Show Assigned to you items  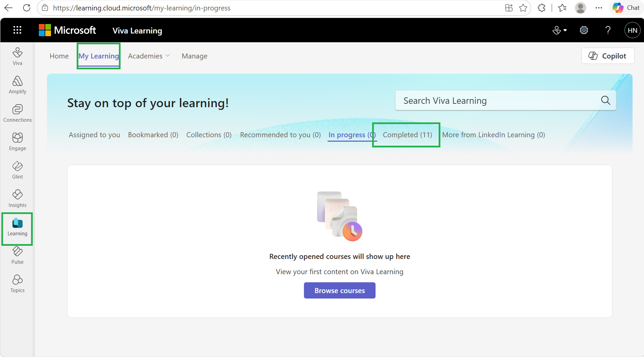click(x=94, y=135)
